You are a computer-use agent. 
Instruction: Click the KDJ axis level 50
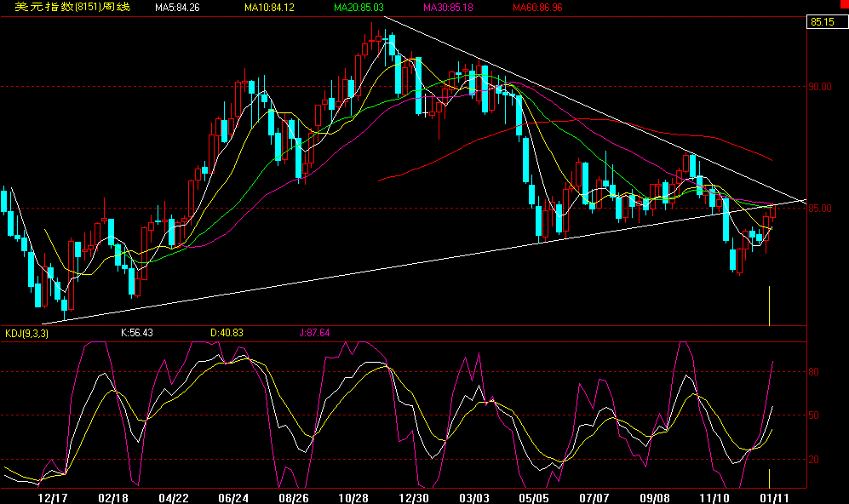813,415
